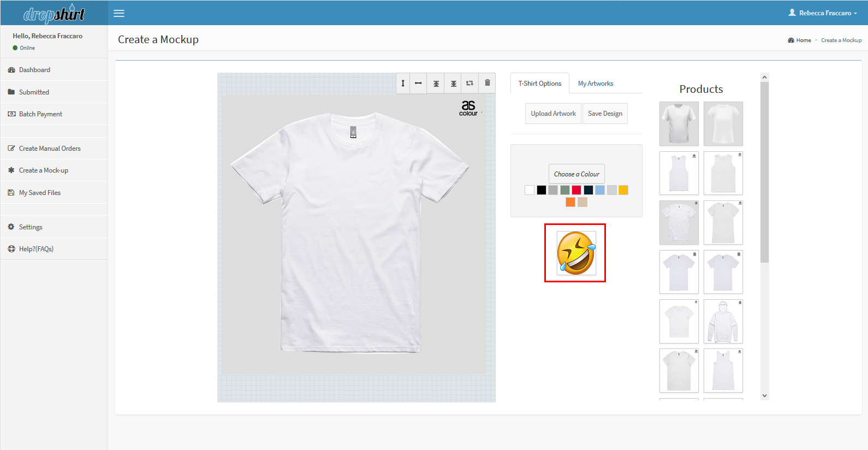
Task: Click the rotate artwork icon
Action: pyautogui.click(x=469, y=83)
